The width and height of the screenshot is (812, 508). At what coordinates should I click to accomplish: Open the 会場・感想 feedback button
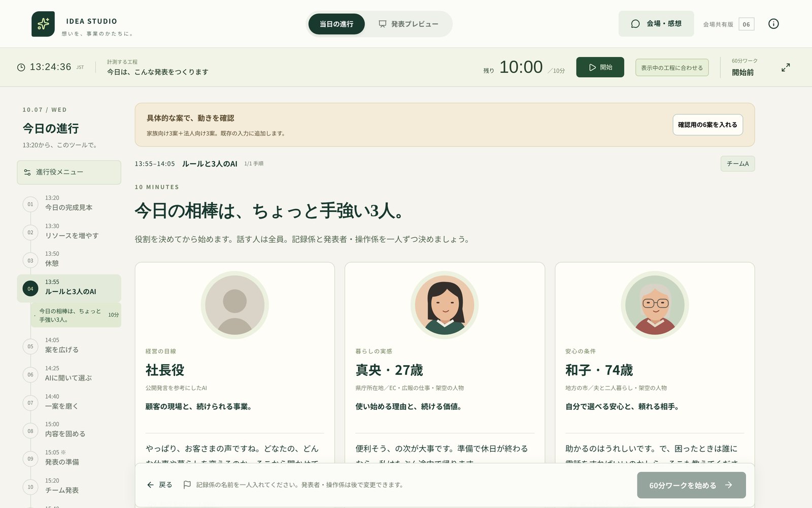tap(656, 24)
